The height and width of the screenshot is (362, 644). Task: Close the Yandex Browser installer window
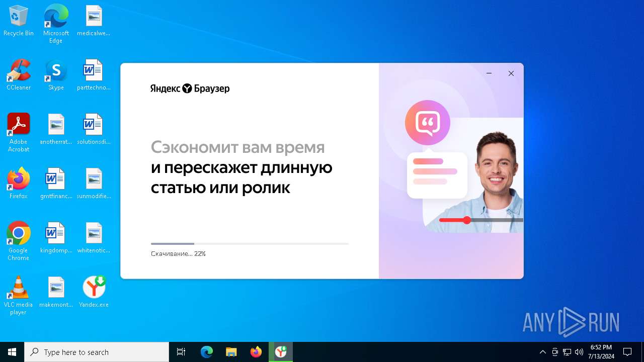pyautogui.click(x=511, y=73)
